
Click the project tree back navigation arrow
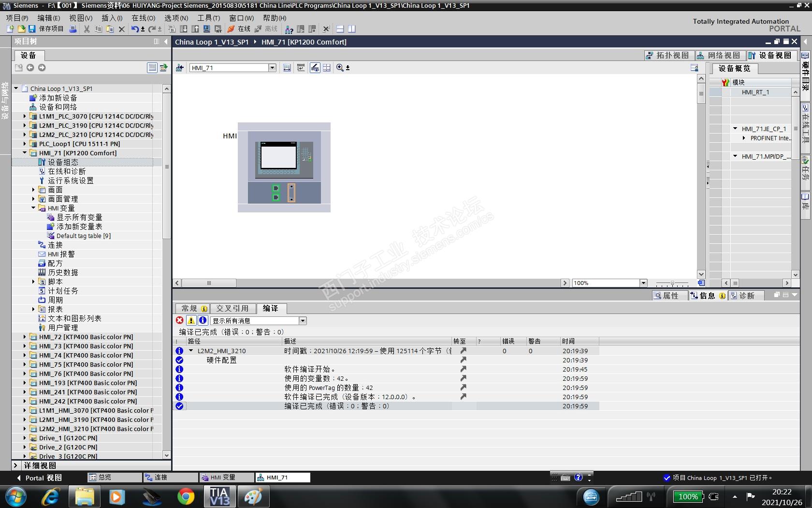(x=30, y=68)
